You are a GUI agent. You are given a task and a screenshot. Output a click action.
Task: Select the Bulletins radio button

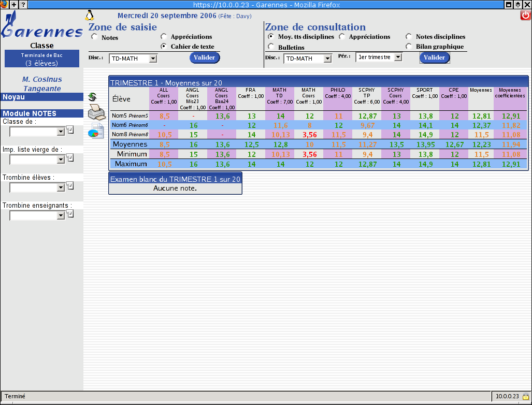271,47
